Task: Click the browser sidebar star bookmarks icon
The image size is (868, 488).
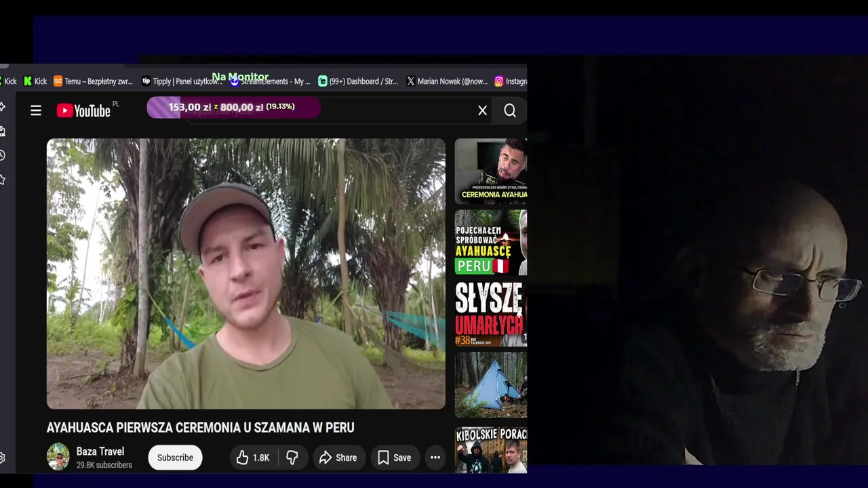Action: point(3,180)
